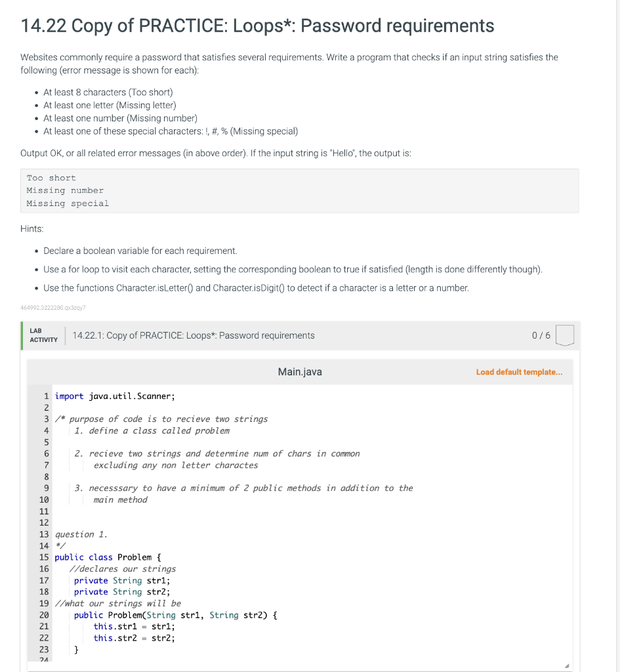This screenshot has width=620, height=672.
Task: Click the section heading 14.22 Copy of PRACTICE
Action: [257, 26]
